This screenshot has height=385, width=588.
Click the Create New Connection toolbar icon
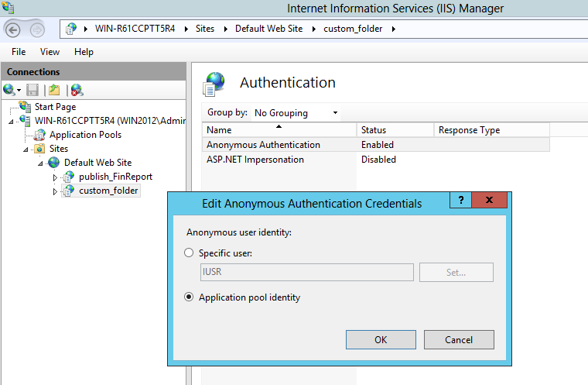click(11, 90)
